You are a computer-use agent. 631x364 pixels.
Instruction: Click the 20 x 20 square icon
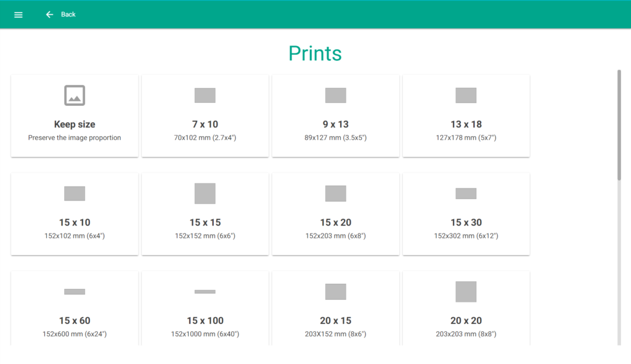[466, 291]
